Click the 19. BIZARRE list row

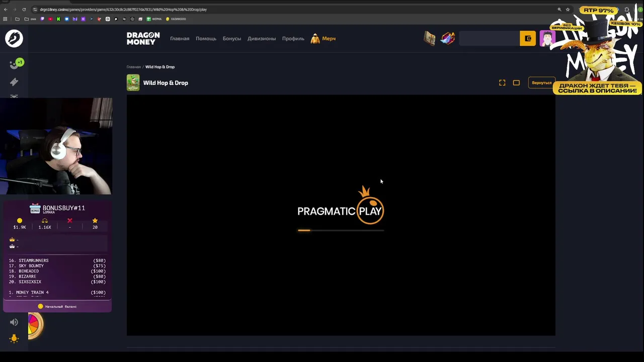click(57, 277)
